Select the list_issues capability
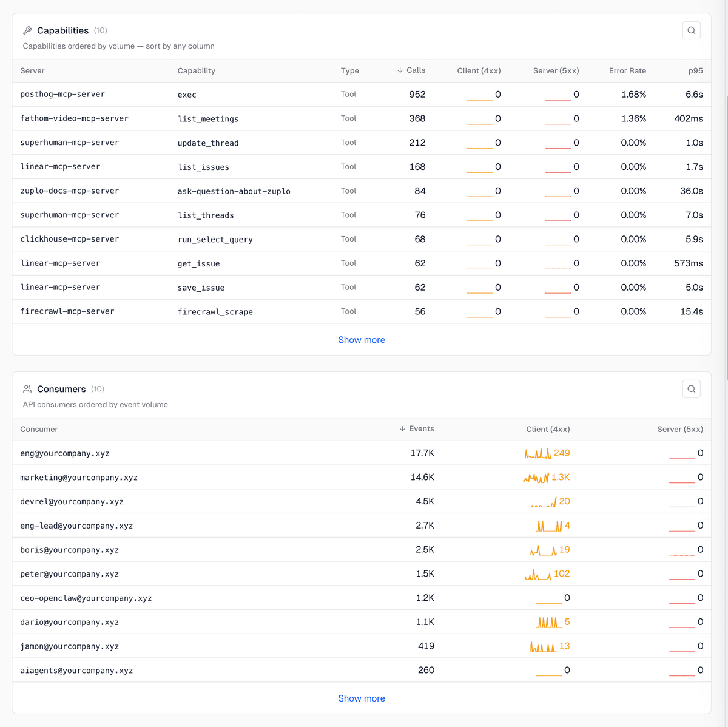 pos(203,167)
